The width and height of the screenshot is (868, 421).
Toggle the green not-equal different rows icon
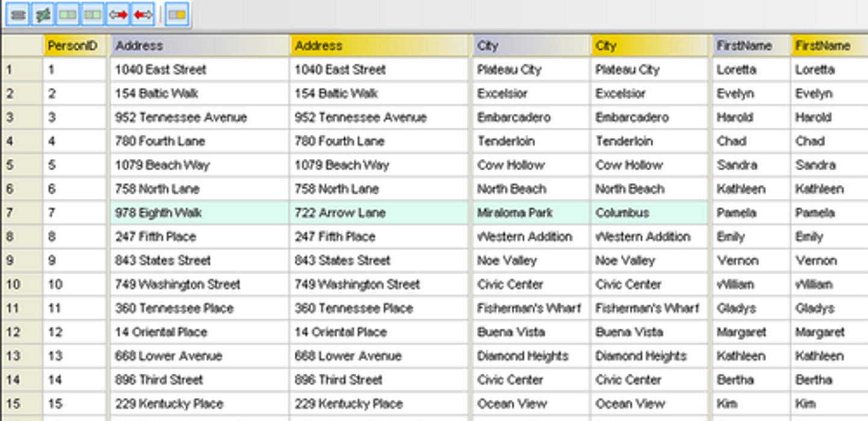click(43, 14)
